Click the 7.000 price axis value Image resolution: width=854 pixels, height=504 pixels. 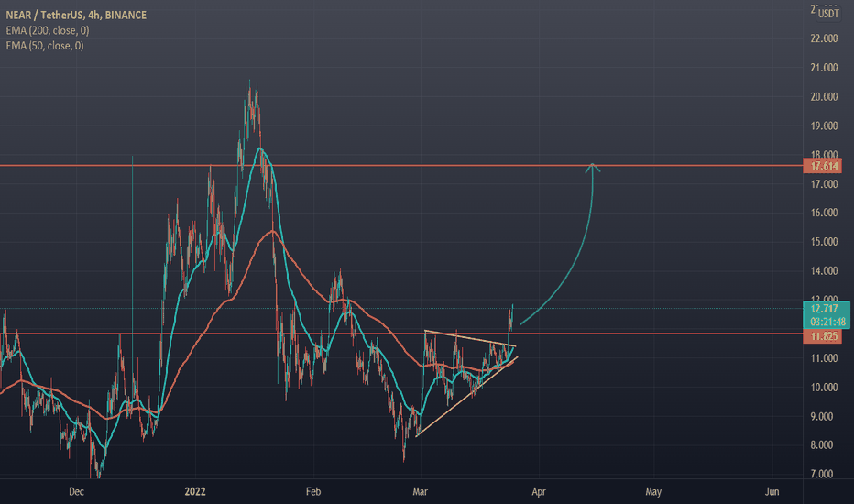pos(824,474)
